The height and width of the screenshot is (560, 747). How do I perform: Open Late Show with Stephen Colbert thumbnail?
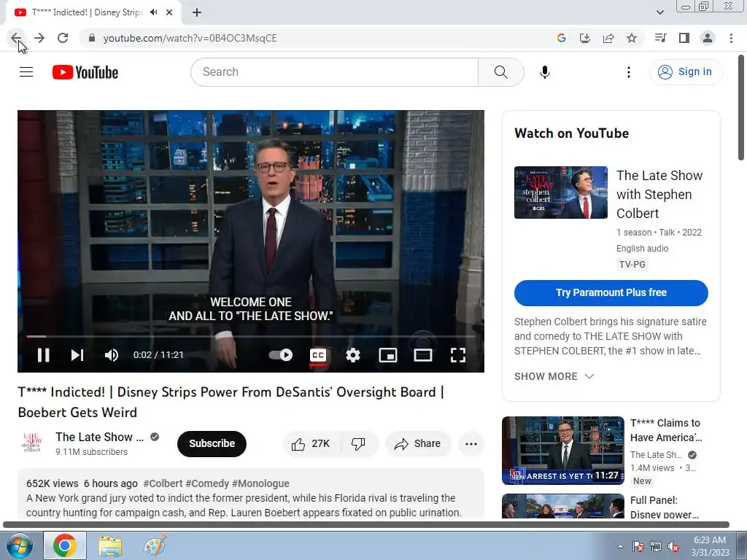tap(561, 192)
